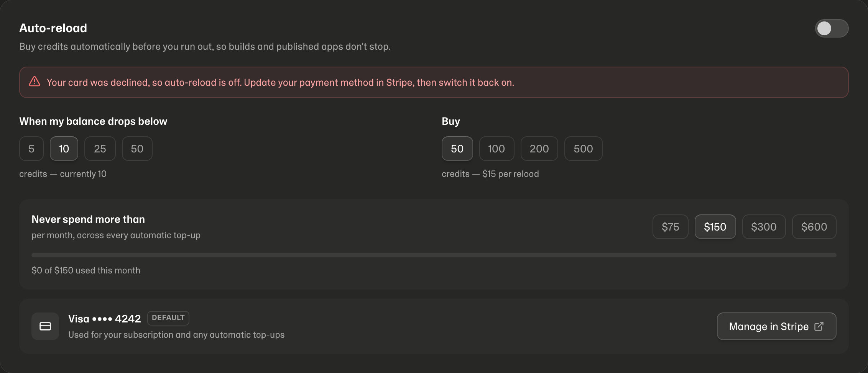Click "per month, across every automatic top-up" text
868x373 pixels.
pyautogui.click(x=116, y=235)
